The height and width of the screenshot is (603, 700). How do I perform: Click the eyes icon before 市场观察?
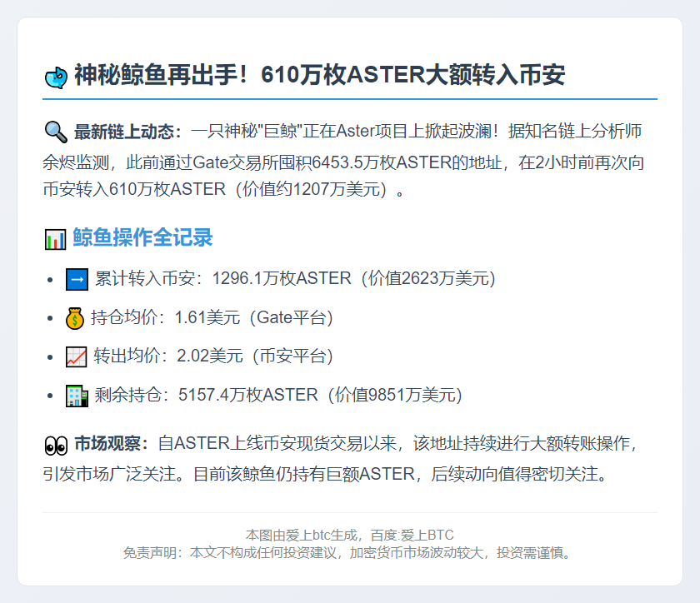55,446
